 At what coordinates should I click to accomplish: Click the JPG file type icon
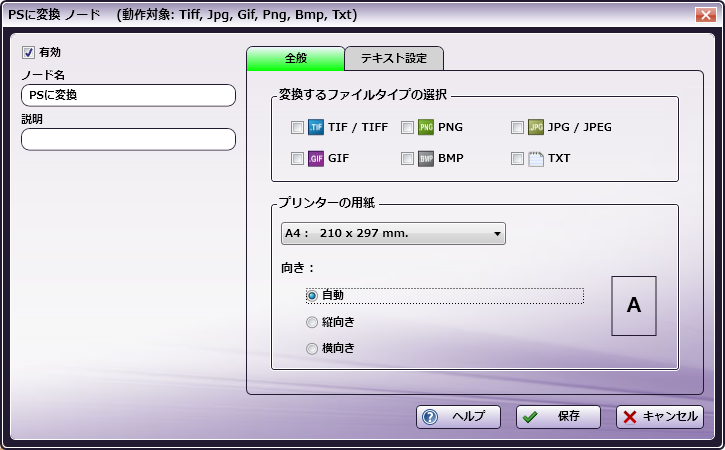[536, 127]
